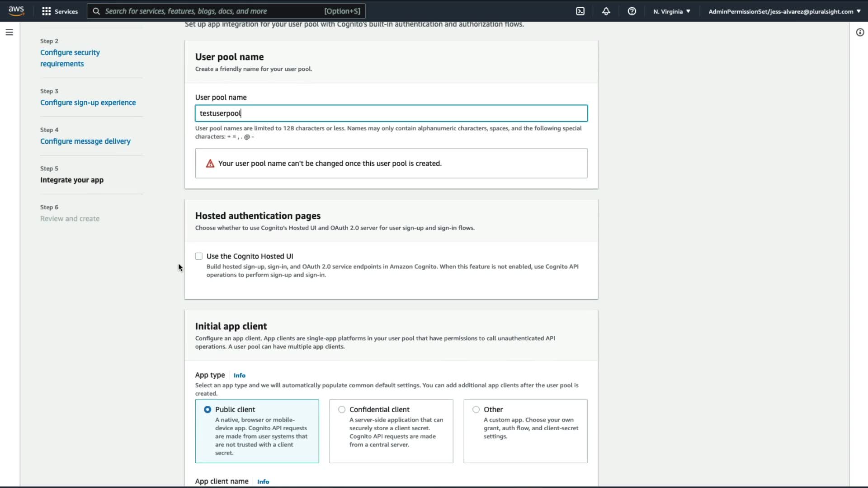Toggle the left hamburger navigation menu
This screenshot has height=488, width=868.
tap(9, 33)
